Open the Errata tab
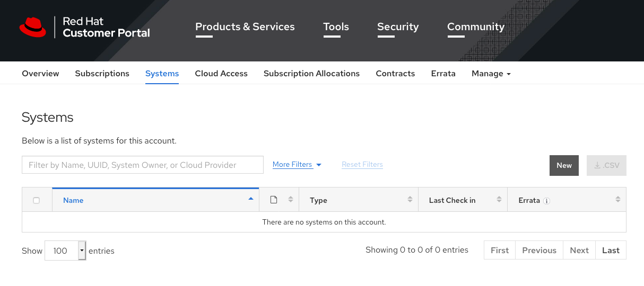The image size is (644, 286). [x=443, y=74]
